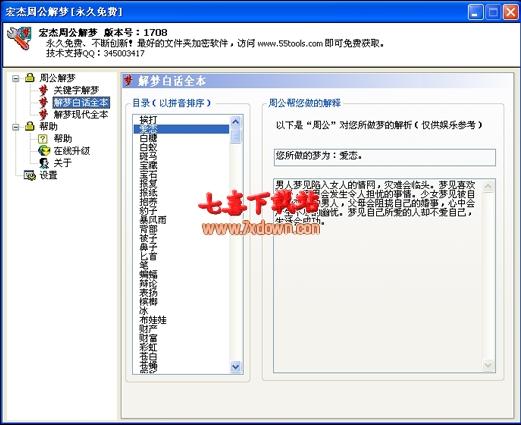This screenshot has width=521, height=425.
Task: Click the red 梦 icon beside 关键字解梦
Action: pos(43,90)
